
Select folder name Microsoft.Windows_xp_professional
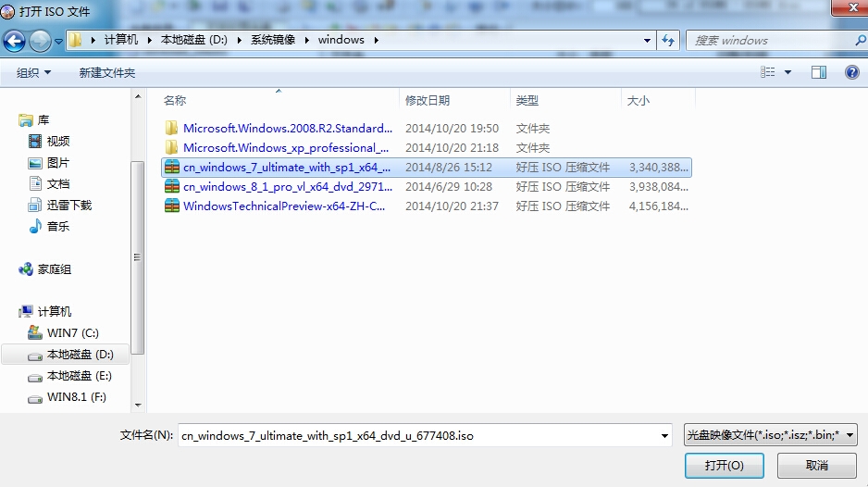click(286, 148)
